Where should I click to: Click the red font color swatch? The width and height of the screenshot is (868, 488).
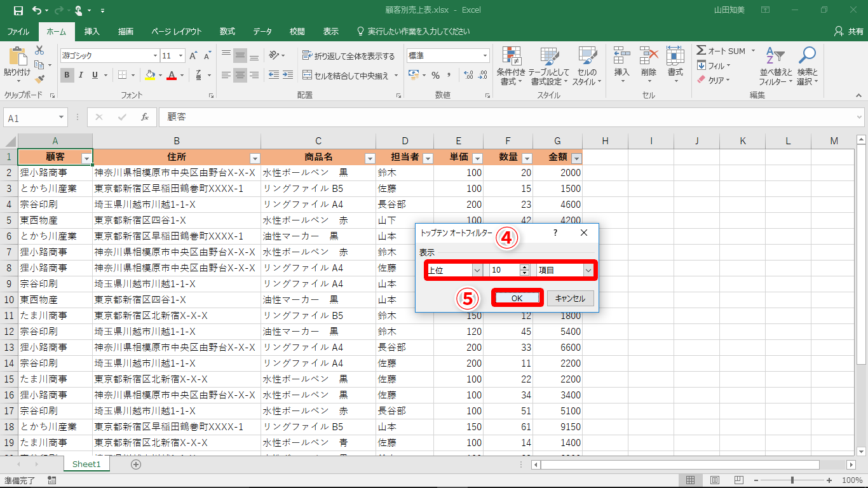click(x=171, y=75)
